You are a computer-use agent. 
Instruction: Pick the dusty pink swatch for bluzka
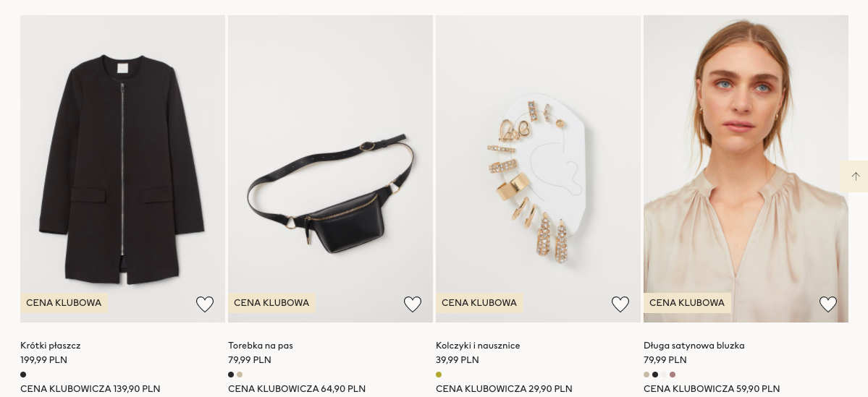pyautogui.click(x=673, y=375)
